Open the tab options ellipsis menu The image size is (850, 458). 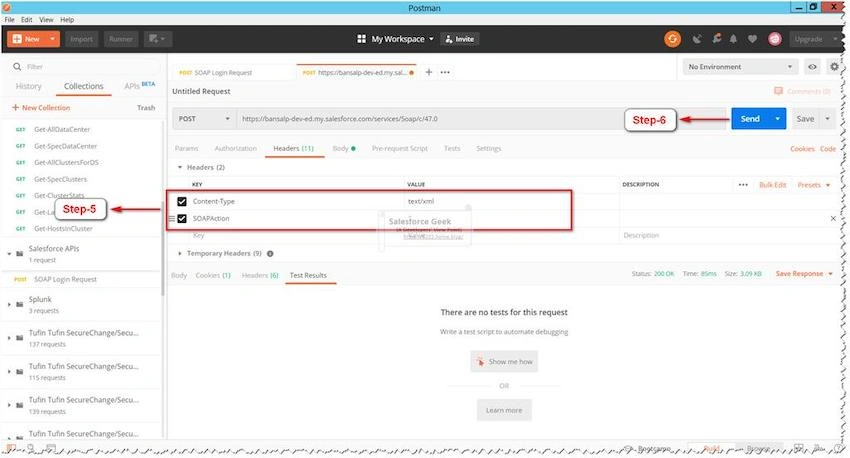pos(445,72)
